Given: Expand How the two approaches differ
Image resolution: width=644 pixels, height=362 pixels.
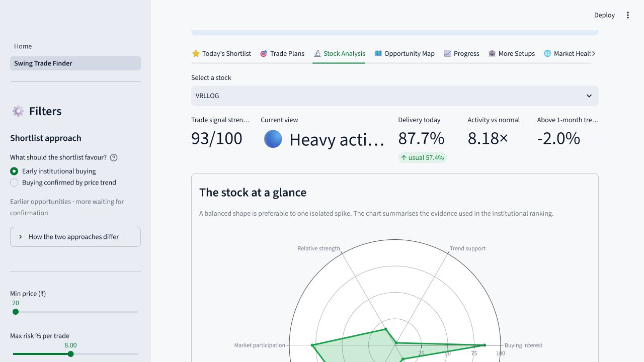Looking at the screenshot, I should coord(75,237).
